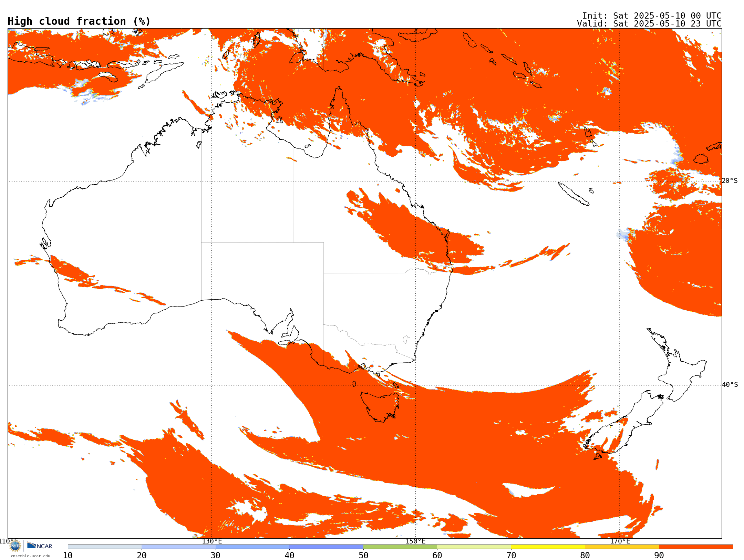Select the 'Init: Sat 2025-05-10 00 UTC' line
This screenshot has width=744, height=560.
(x=652, y=16)
